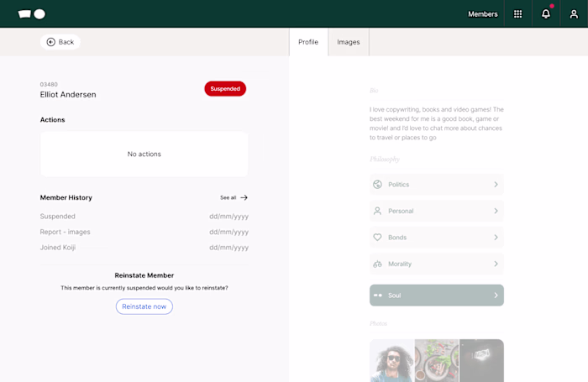
Task: Click the member name Elliot Andersen
Action: 68,95
